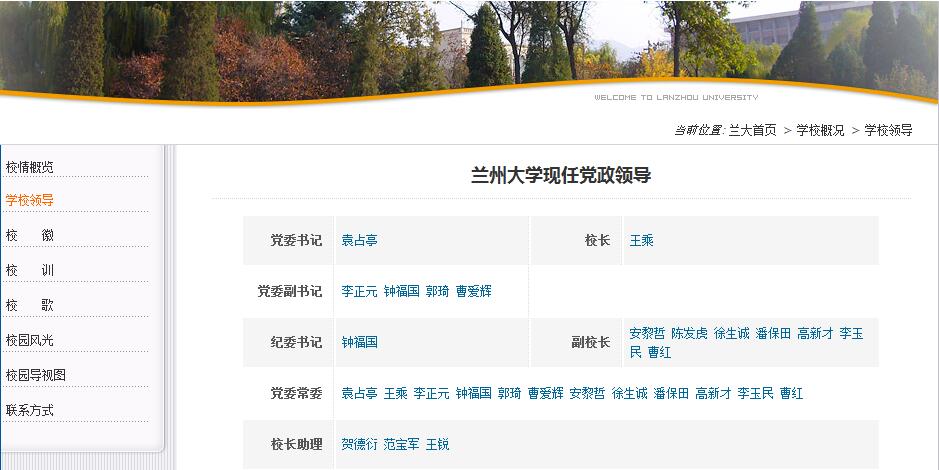Screen dimensions: 939x470
Task: Go to the 校徽 sidebar page
Action: click(x=29, y=235)
